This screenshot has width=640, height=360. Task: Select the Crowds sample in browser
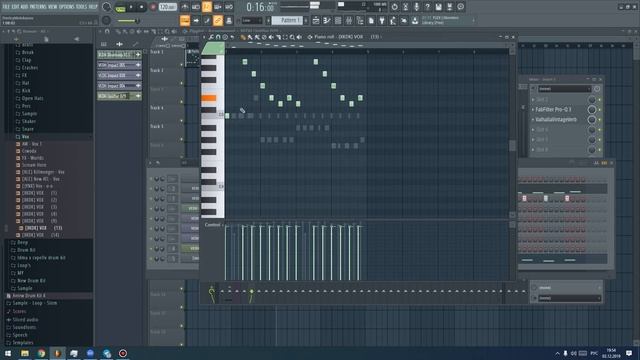(29, 151)
